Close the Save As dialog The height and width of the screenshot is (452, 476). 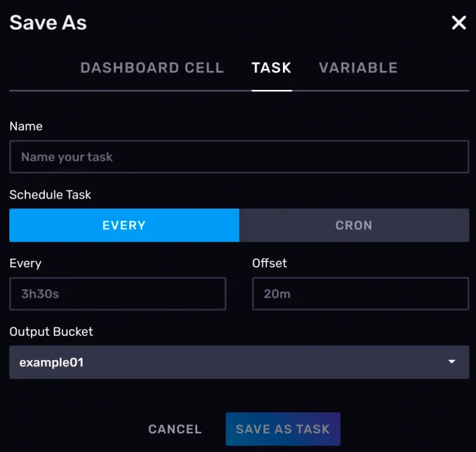pyautogui.click(x=459, y=23)
